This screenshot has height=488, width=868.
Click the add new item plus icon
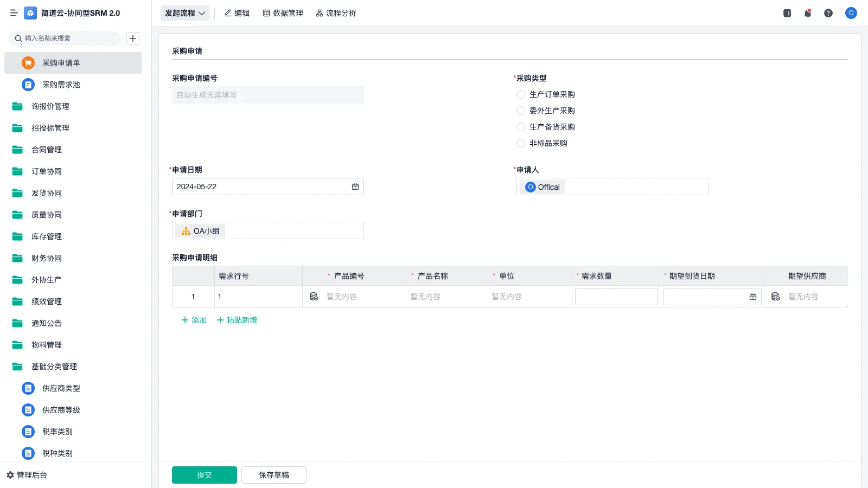point(133,38)
